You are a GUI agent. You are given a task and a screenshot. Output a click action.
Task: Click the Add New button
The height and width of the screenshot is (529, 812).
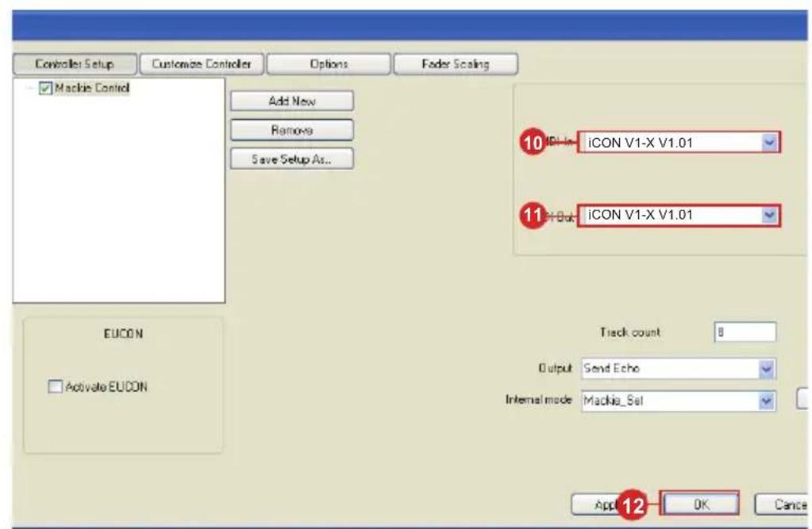292,101
